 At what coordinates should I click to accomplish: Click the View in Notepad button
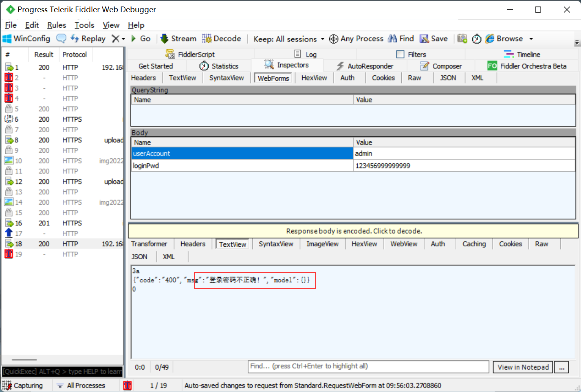(x=523, y=367)
